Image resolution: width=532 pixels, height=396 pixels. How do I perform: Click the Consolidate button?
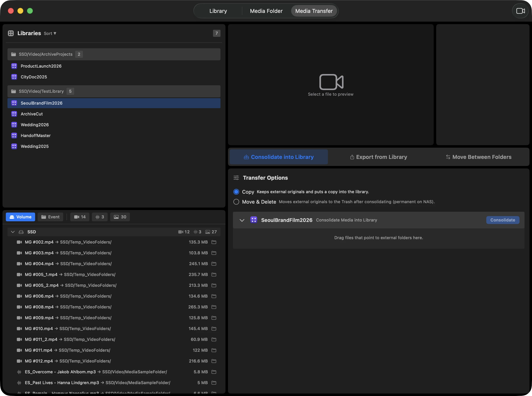coord(502,220)
